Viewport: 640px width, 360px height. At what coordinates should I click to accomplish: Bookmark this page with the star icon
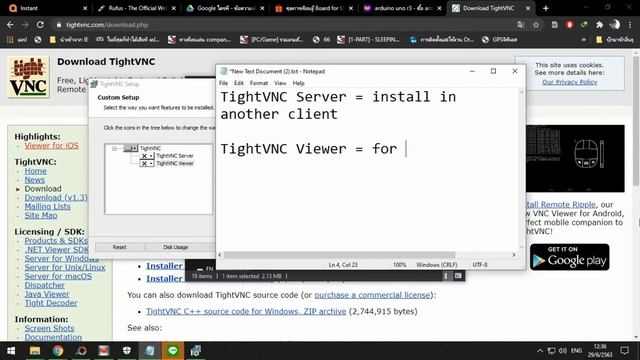[x=536, y=25]
